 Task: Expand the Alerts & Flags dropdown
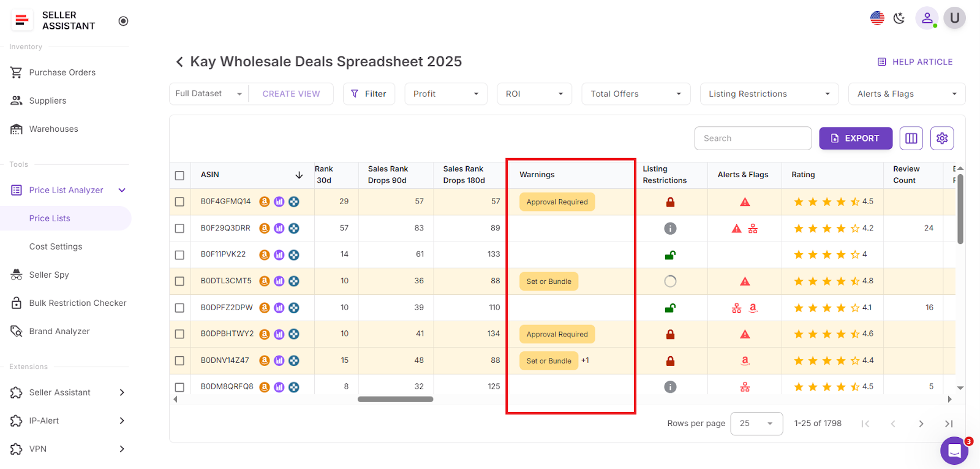tap(907, 94)
